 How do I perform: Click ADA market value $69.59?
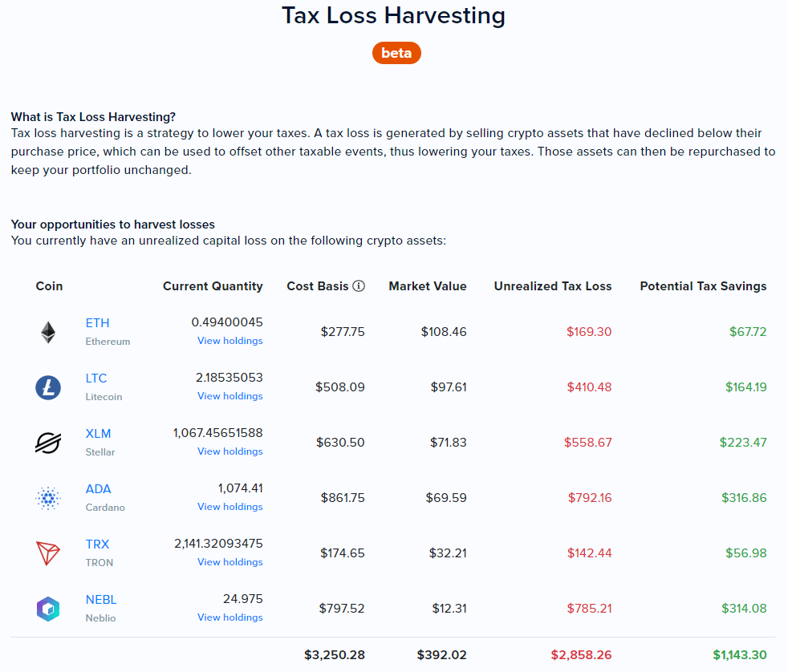click(x=446, y=497)
